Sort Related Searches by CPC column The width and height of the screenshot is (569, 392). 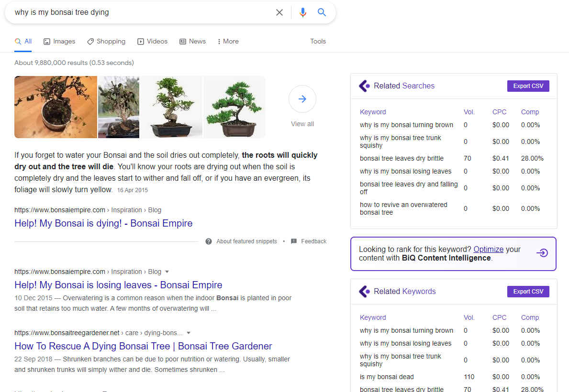(x=499, y=112)
